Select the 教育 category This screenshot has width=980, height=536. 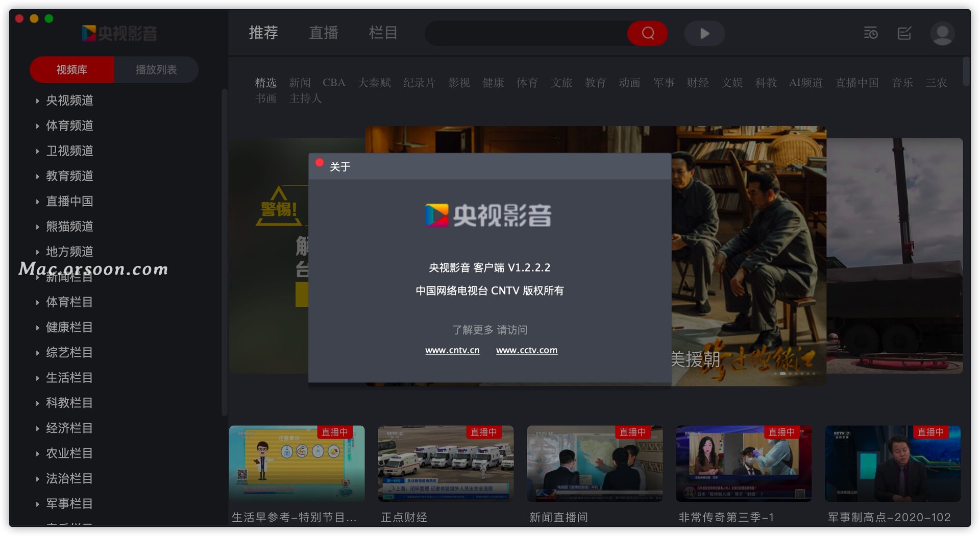[x=596, y=83]
